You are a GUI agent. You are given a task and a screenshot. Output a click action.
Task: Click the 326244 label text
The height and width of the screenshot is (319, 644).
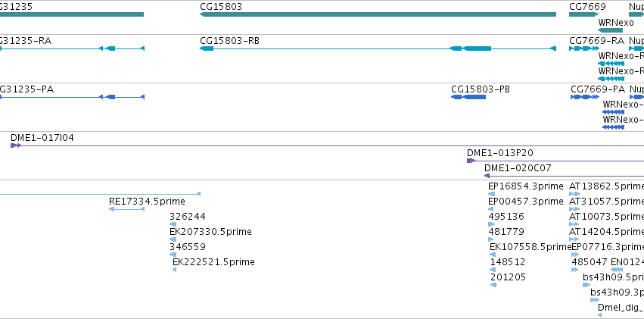(188, 217)
